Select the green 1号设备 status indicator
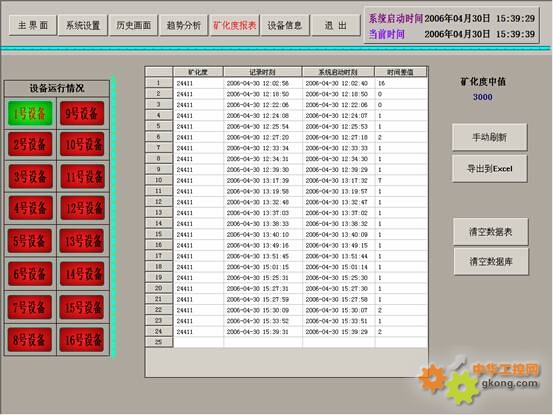 pos(30,113)
